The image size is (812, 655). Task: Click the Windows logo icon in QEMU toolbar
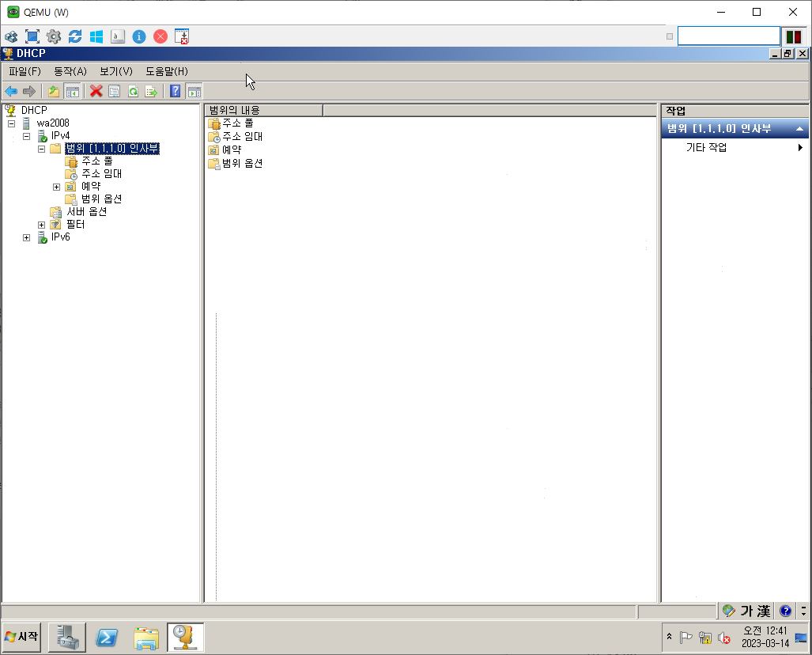point(96,37)
